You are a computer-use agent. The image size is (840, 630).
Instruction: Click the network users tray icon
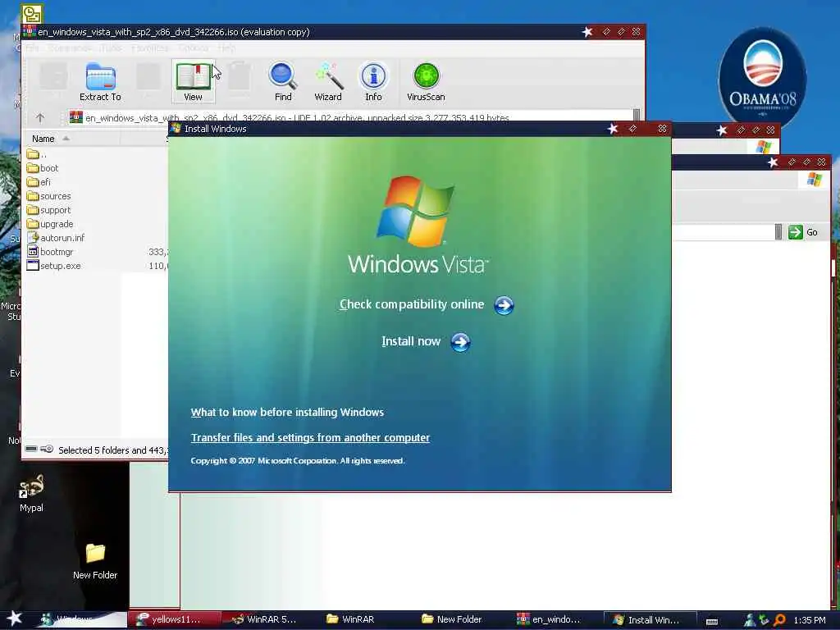pos(751,620)
